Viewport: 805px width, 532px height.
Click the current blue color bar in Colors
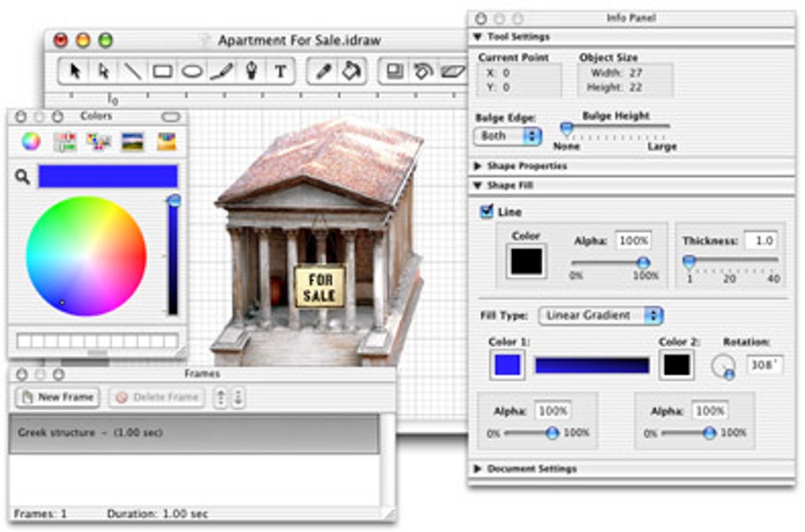(x=108, y=177)
